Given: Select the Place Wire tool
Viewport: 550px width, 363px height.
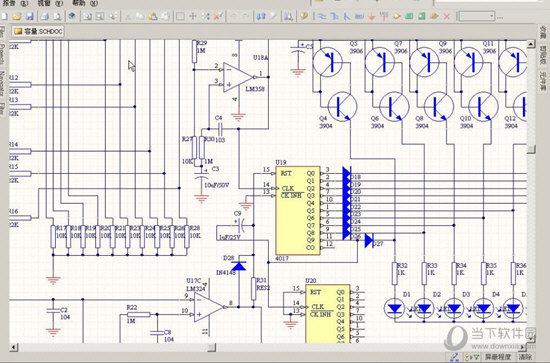Looking at the screenshot, I should coord(321,16).
